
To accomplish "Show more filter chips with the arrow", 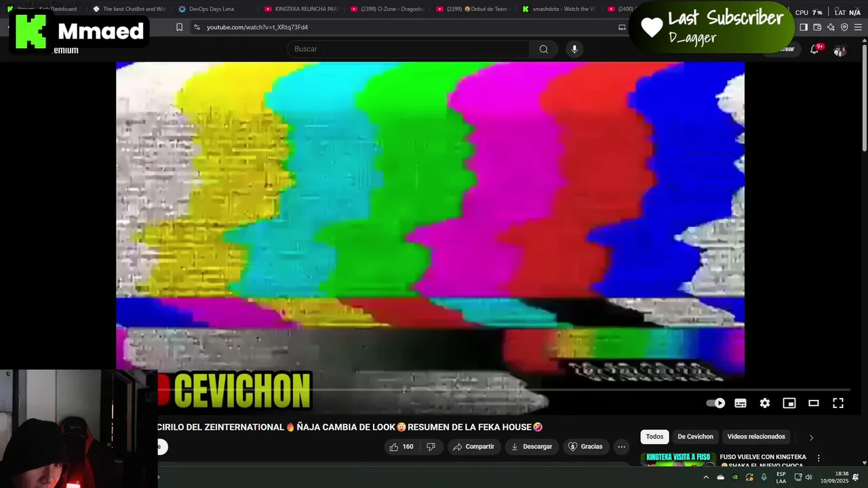I will click(811, 438).
